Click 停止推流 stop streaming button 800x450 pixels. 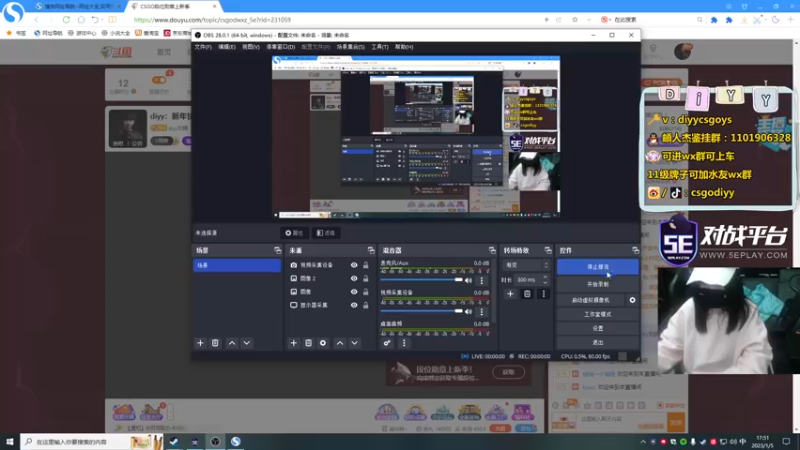tap(597, 267)
